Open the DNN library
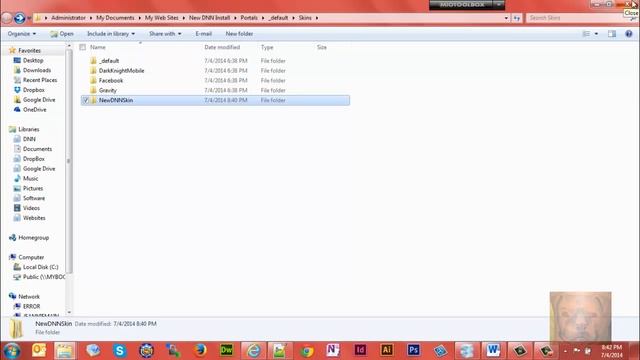640x360 pixels. point(24,139)
